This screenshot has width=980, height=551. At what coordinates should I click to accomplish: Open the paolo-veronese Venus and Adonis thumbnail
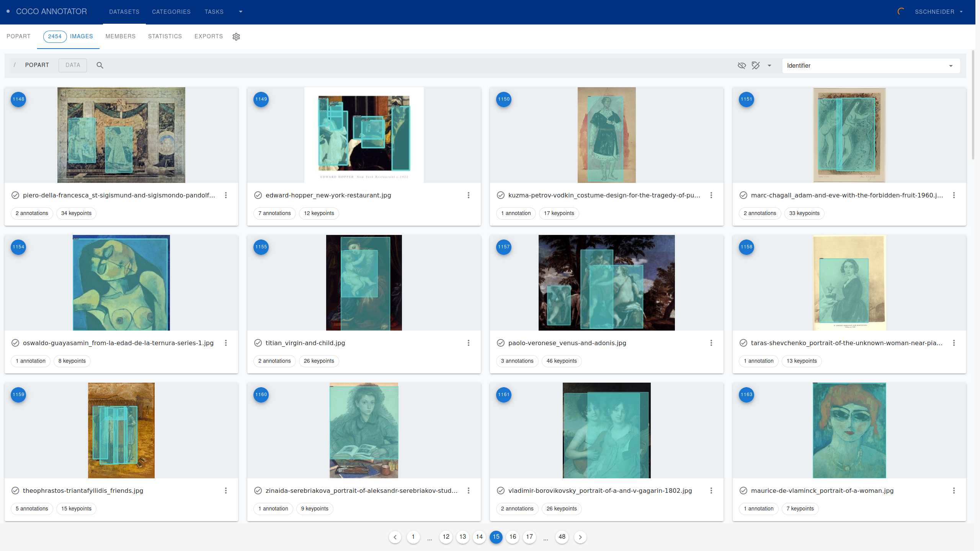[x=607, y=283]
